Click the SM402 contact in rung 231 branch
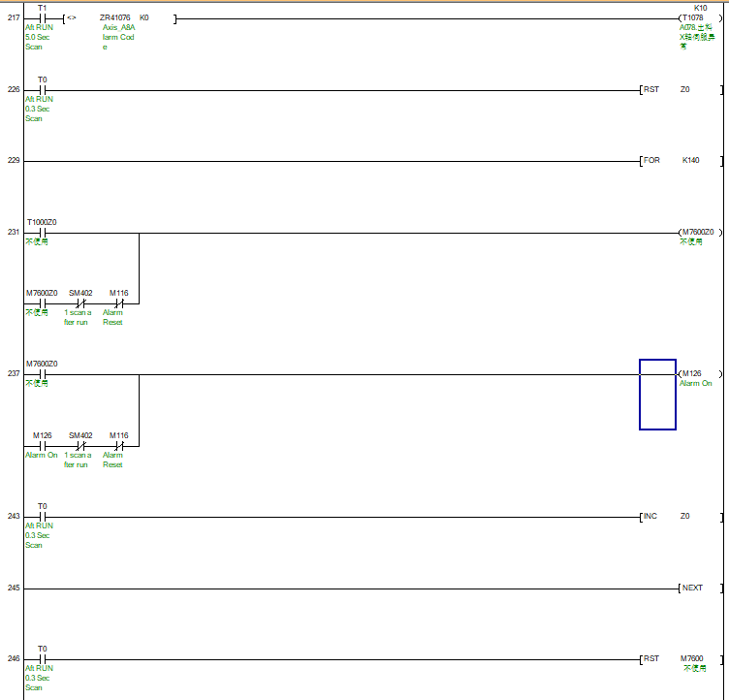This screenshot has height=700, width=729. point(80,303)
